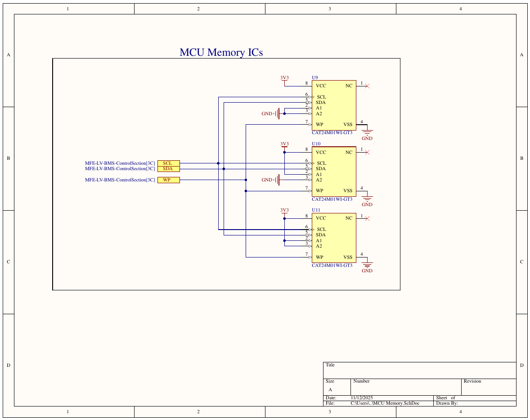Click MFE-LV-BMS-ControlSection[3C] text beside SDA port
Image resolution: width=530 pixels, height=420 pixels.
point(120,169)
